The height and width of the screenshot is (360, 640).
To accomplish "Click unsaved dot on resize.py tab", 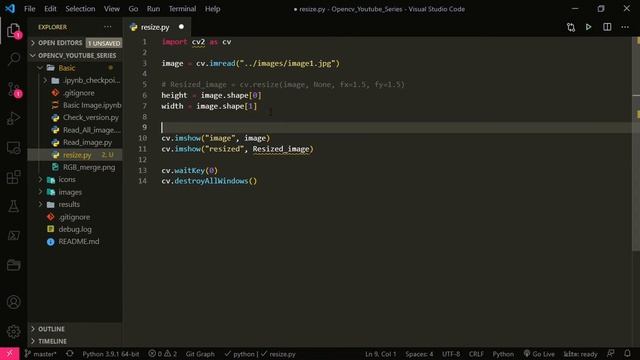I will click(x=181, y=27).
